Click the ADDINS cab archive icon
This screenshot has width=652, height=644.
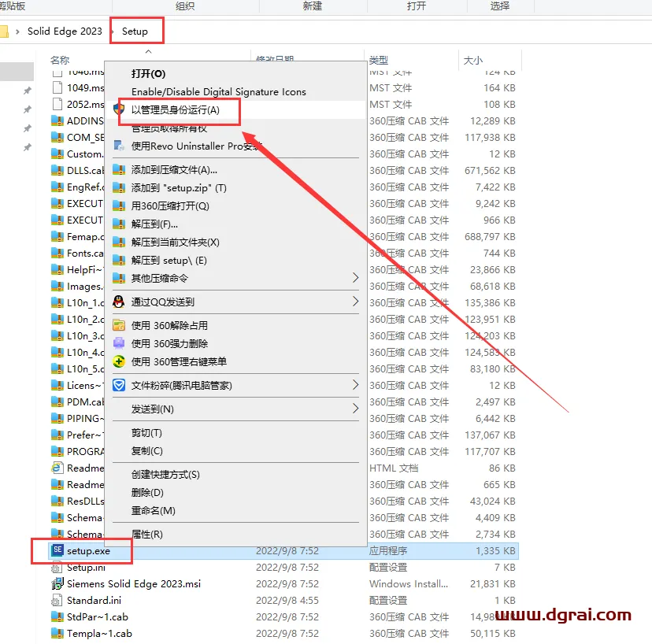tap(57, 121)
